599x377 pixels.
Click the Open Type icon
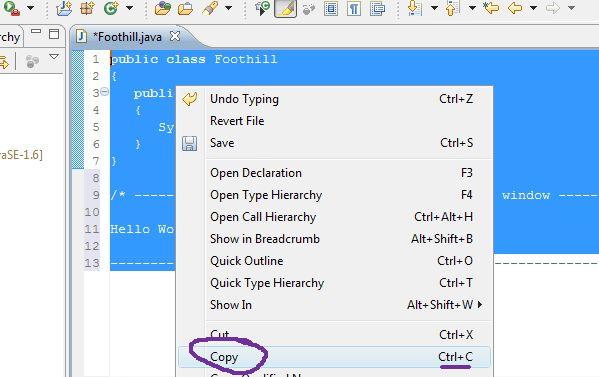[x=162, y=8]
